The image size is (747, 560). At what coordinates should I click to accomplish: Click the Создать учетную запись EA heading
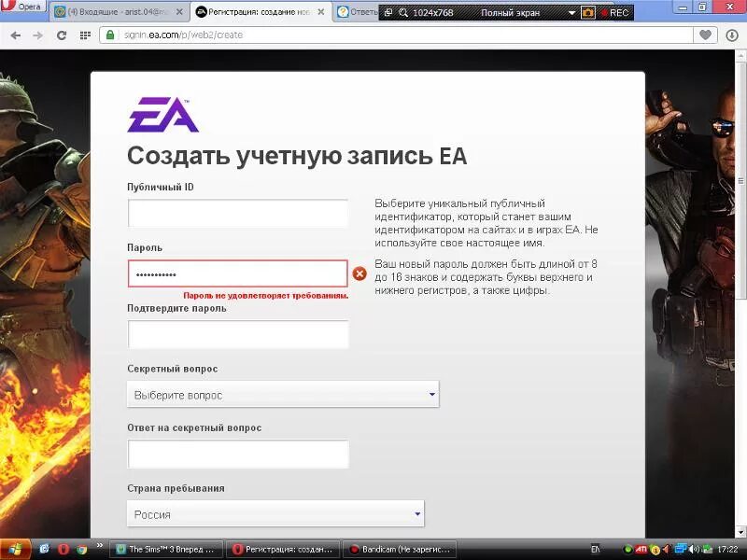(x=297, y=156)
